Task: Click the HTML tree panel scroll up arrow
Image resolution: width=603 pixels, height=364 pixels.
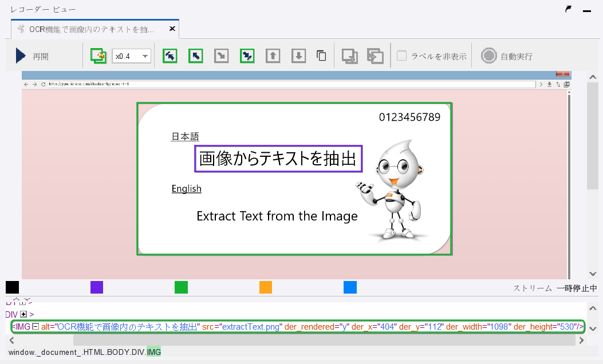Action: (x=593, y=308)
